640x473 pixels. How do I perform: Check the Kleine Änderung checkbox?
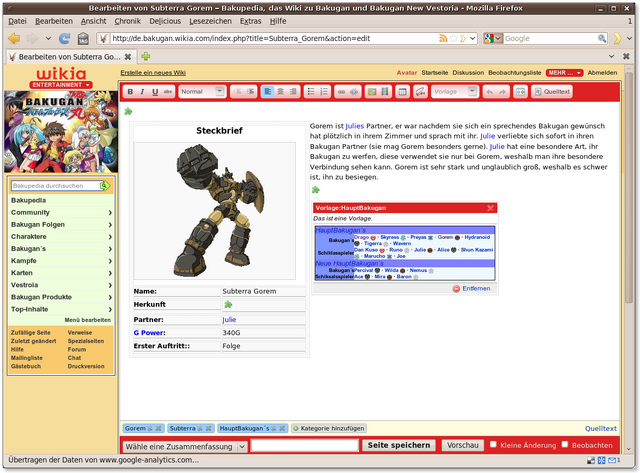click(493, 444)
